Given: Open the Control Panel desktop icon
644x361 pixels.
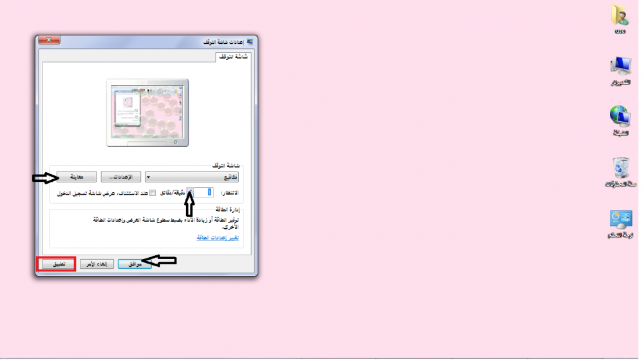Looking at the screenshot, I should 621,222.
